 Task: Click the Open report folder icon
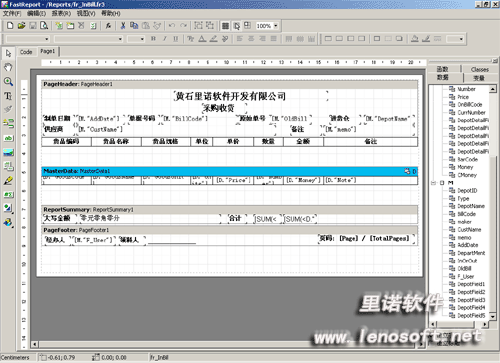click(22, 26)
